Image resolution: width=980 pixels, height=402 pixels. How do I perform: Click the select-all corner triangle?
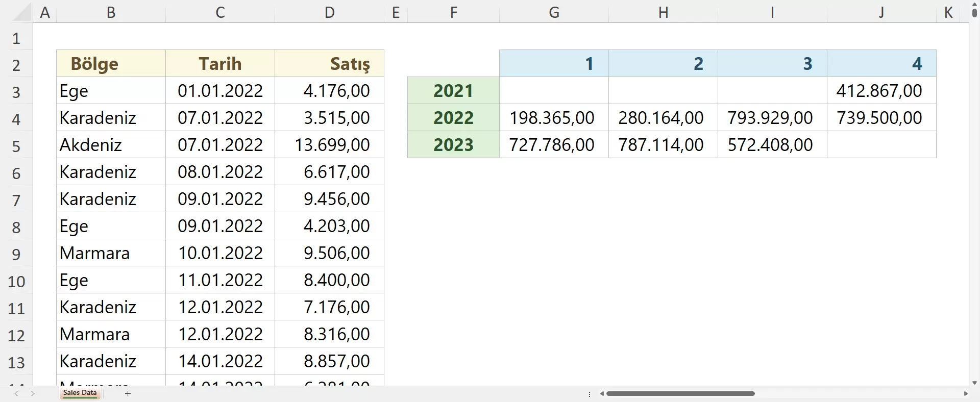22,13
